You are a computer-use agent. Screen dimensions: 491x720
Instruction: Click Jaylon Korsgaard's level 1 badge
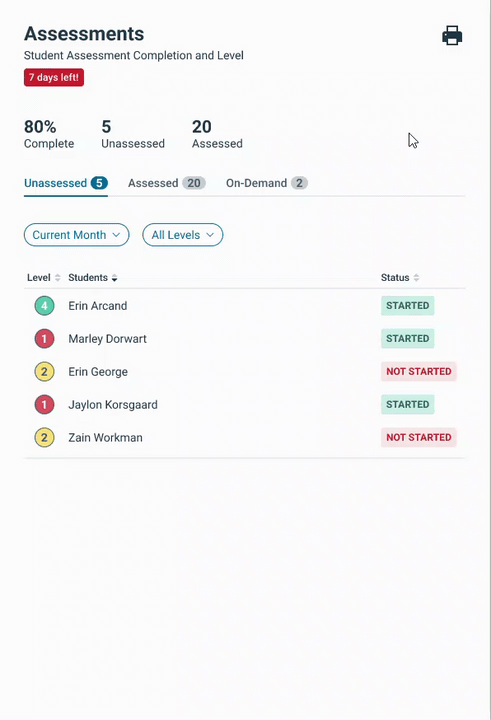point(45,405)
